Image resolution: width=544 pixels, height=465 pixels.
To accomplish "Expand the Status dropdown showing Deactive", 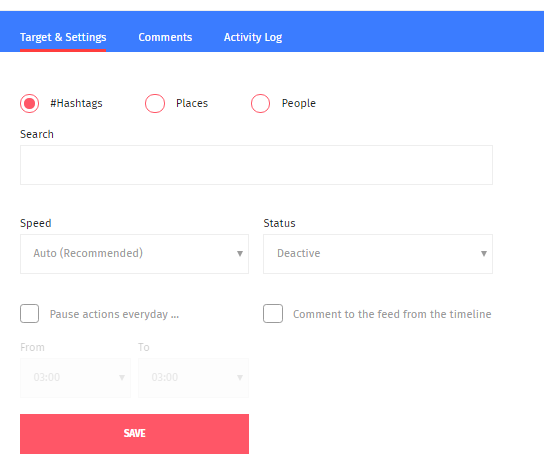I will 378,254.
